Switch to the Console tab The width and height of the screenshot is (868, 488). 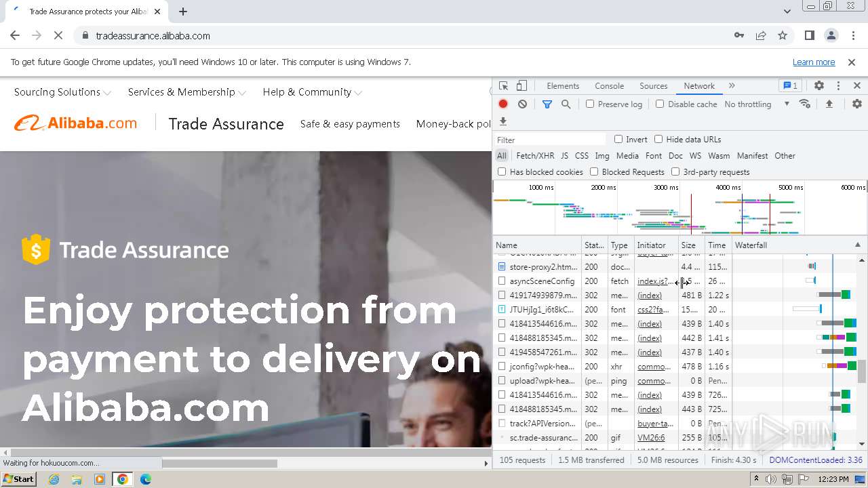(609, 86)
